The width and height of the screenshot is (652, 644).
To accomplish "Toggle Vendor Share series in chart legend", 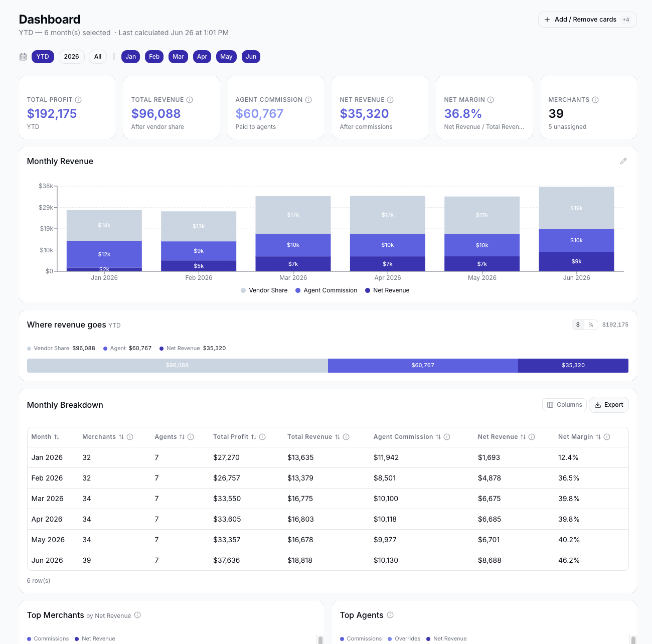I will [264, 290].
